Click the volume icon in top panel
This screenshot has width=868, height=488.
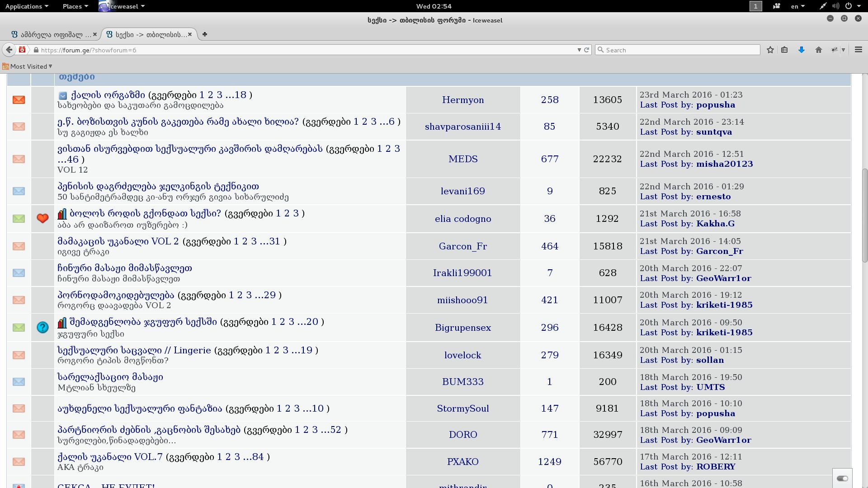(x=835, y=6)
